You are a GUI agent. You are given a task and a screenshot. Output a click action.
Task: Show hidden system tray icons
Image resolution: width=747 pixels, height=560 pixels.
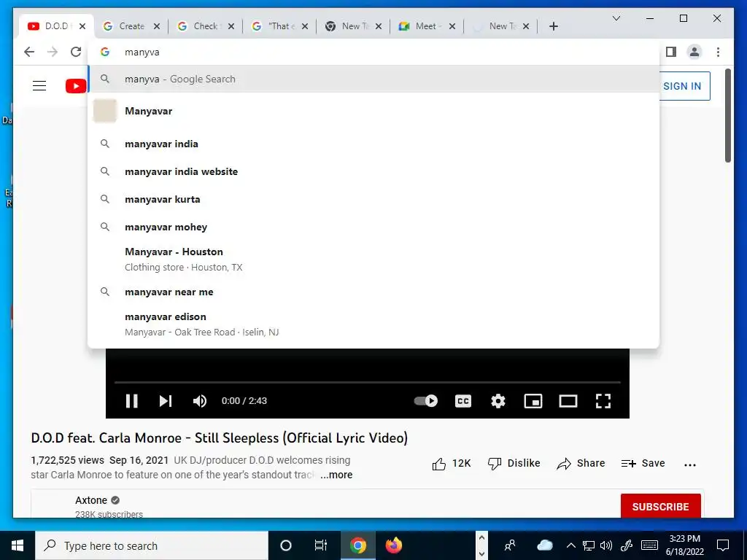pyautogui.click(x=570, y=545)
